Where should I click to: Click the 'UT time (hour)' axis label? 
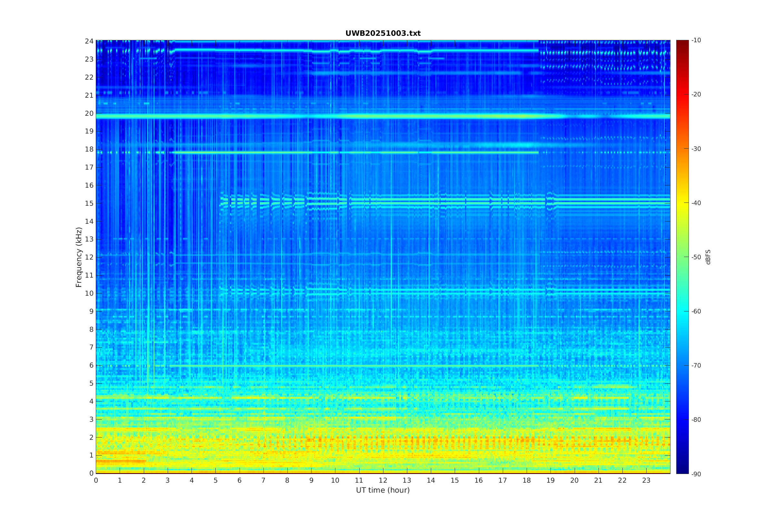[x=383, y=490]
